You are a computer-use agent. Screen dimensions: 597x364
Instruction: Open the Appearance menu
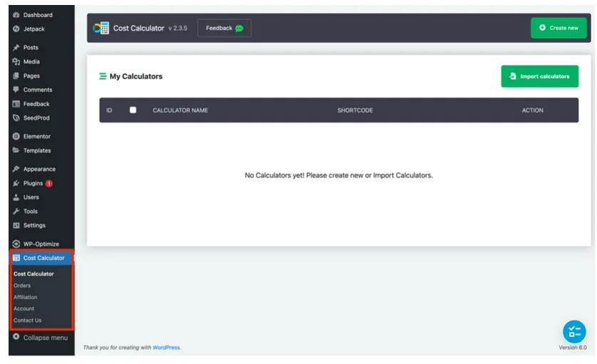tap(41, 169)
